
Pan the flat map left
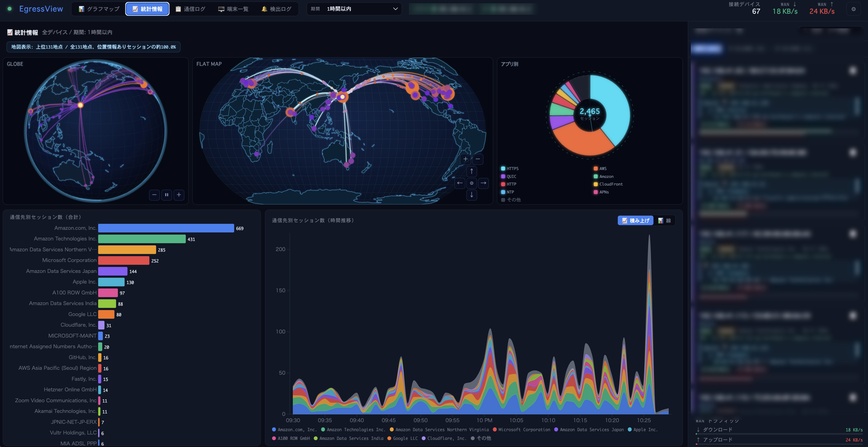(x=460, y=183)
